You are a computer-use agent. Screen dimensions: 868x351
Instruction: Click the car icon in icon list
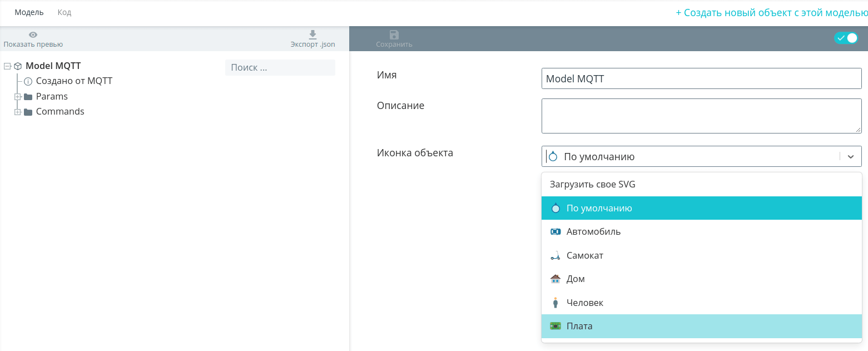555,231
